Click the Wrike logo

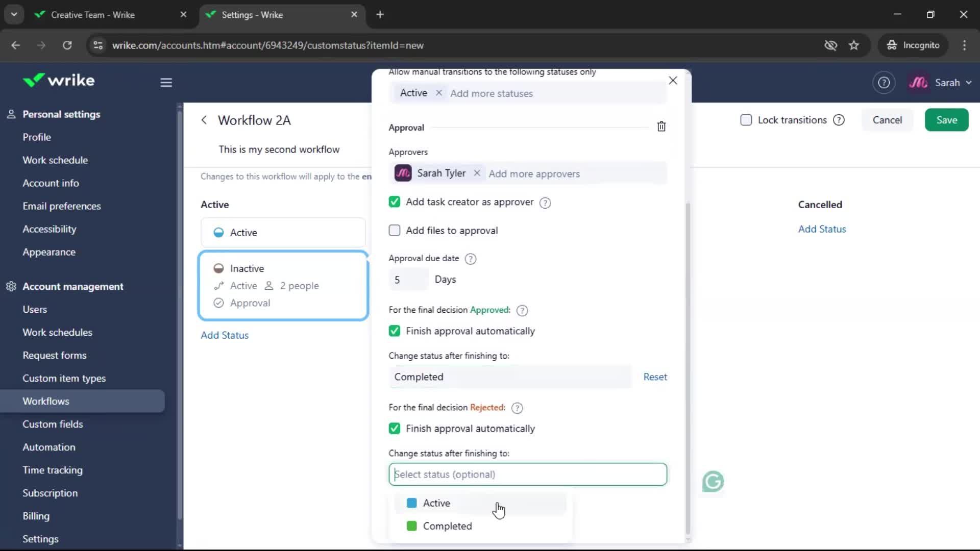click(x=59, y=81)
